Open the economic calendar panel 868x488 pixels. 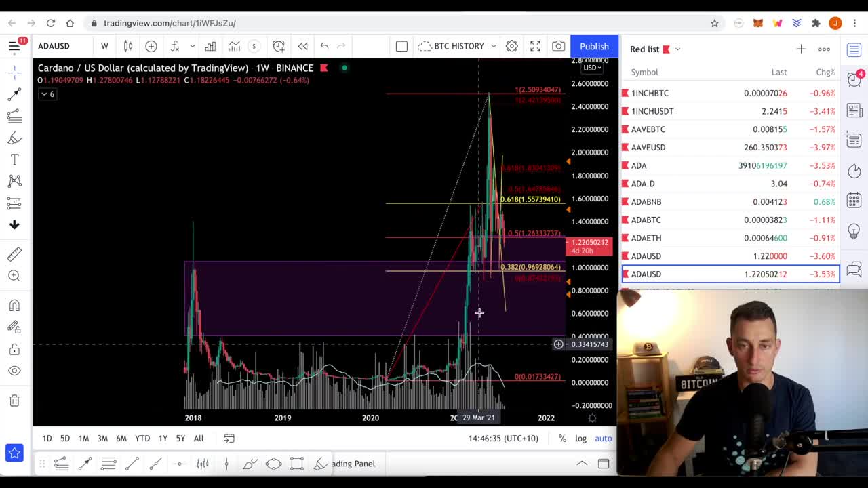pyautogui.click(x=854, y=200)
